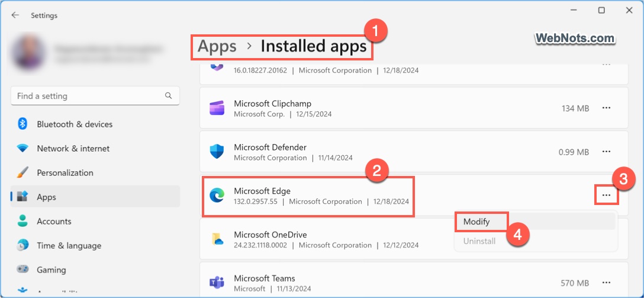Click the Network & internet wifi icon

[x=22, y=148]
